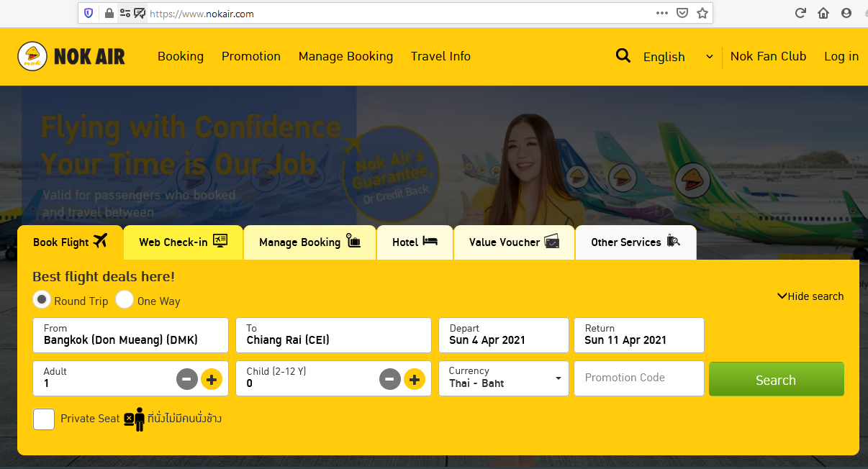Open site search magnifier icon
Image resolution: width=868 pixels, height=469 pixels.
tap(623, 56)
